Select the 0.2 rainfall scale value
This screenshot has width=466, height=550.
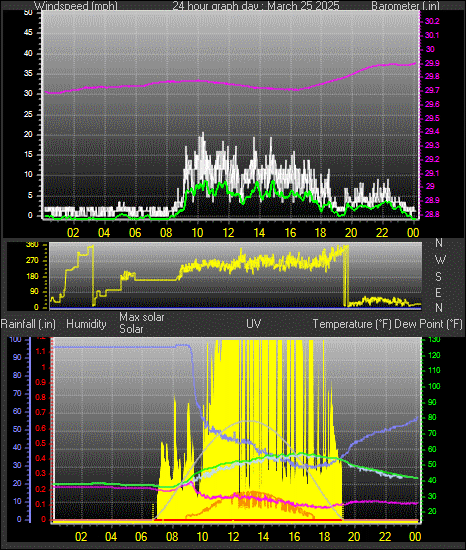[41, 489]
